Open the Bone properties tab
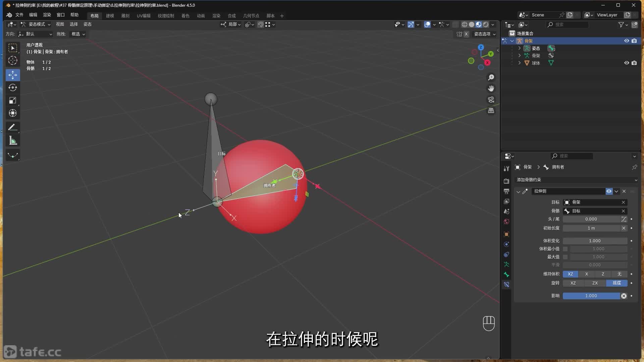Screen dimensions: 644x362 coord(506,275)
